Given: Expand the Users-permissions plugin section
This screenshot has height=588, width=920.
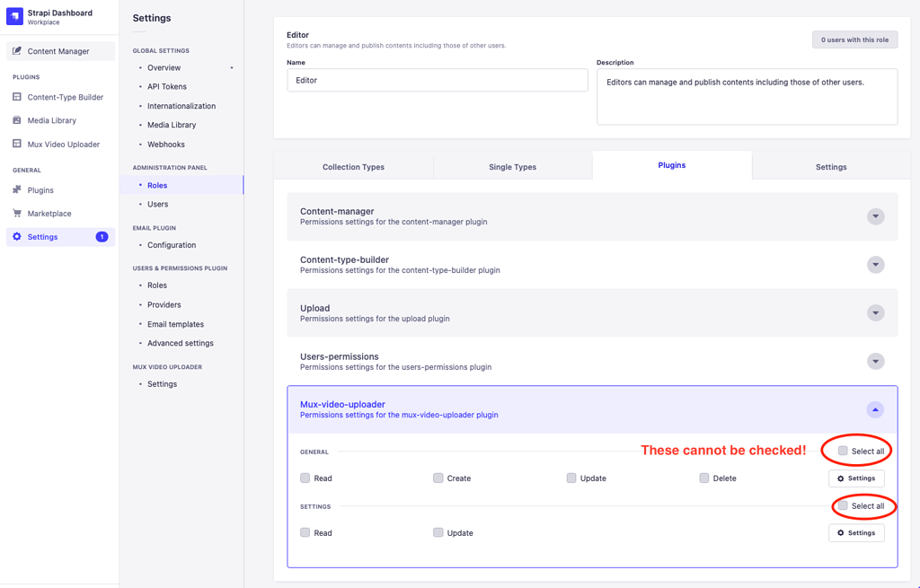Looking at the screenshot, I should point(875,361).
